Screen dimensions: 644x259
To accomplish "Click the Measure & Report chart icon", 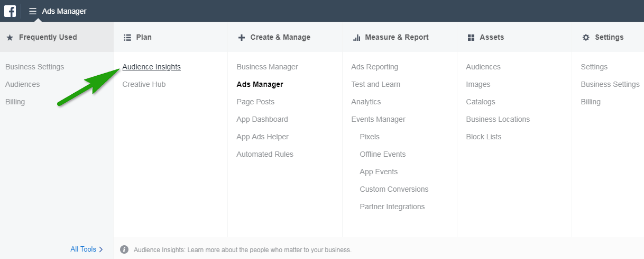I will [356, 38].
